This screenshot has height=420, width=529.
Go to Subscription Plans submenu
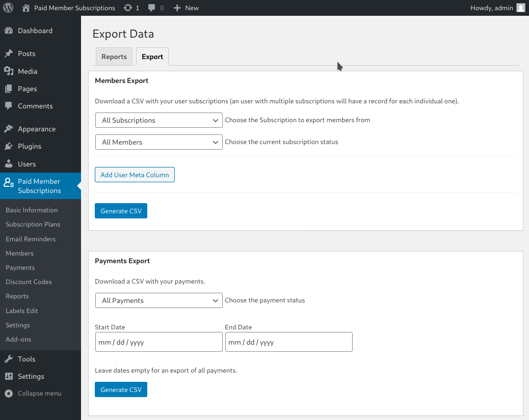pos(33,224)
